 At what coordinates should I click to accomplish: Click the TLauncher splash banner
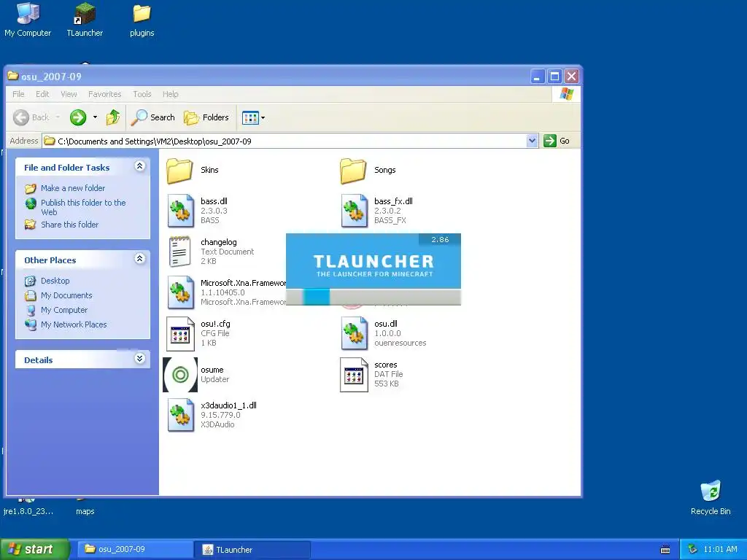point(373,261)
